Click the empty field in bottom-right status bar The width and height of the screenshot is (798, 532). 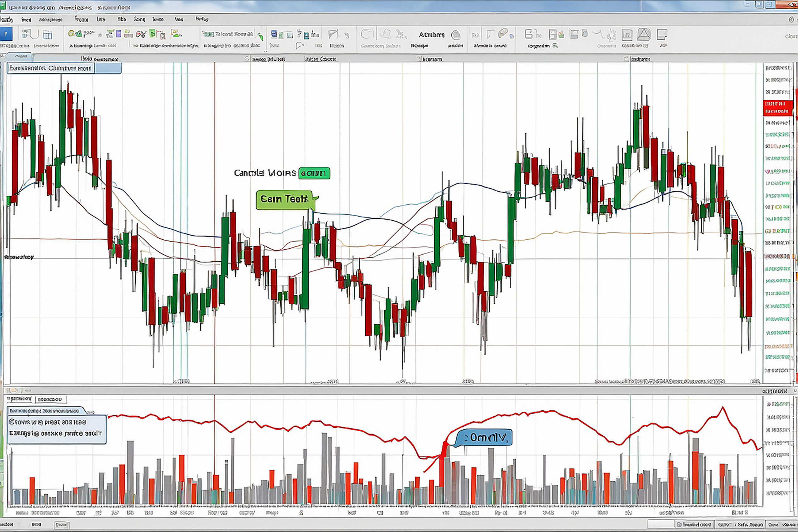click(660, 525)
